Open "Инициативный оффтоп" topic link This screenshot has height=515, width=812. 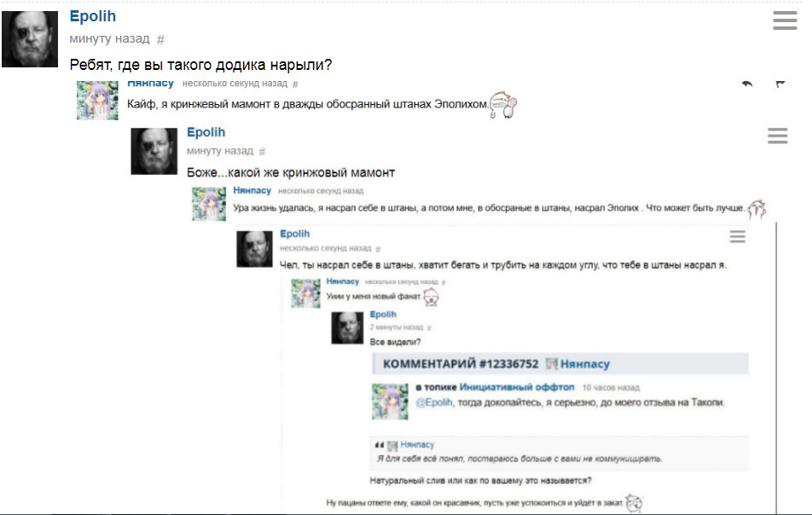tap(517, 386)
